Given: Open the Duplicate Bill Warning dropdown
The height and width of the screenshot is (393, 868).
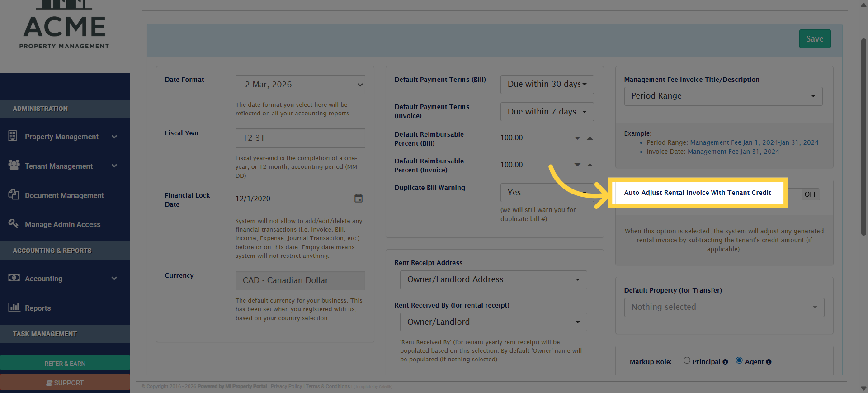Looking at the screenshot, I should pyautogui.click(x=547, y=193).
